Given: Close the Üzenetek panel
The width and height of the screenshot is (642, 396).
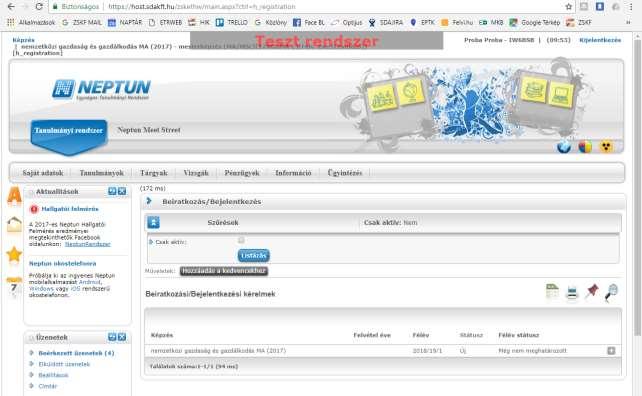Looking at the screenshot, I should (x=122, y=337).
